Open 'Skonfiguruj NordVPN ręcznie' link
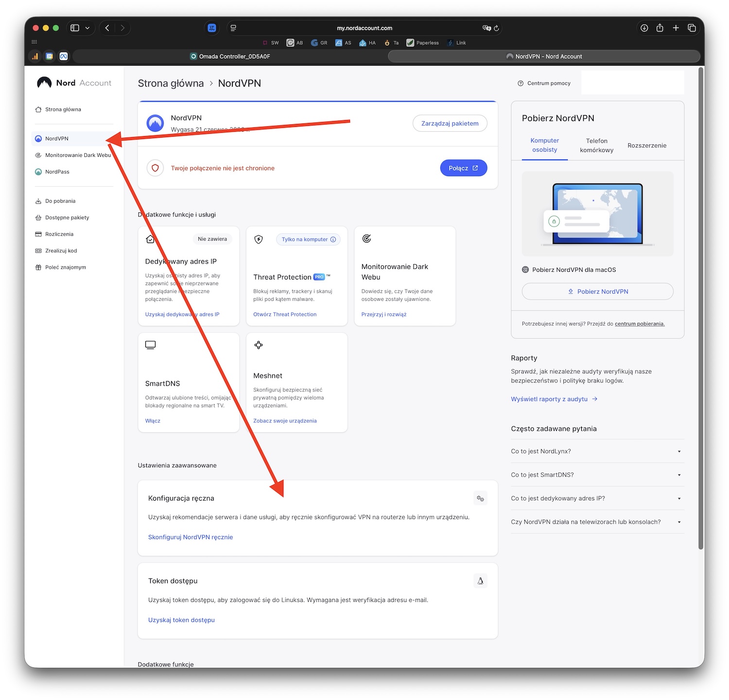This screenshot has height=700, width=729. (x=191, y=537)
